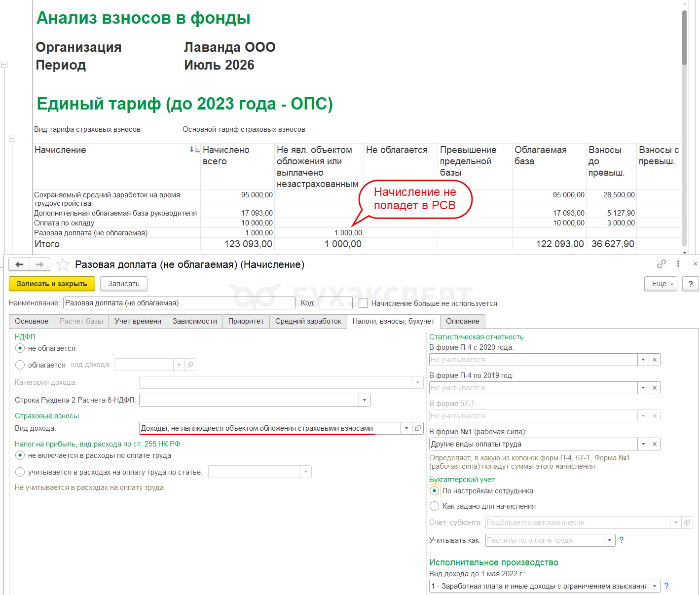The image size is (700, 595).
Task: Open the код дохода selection form icon
Action: coord(190,365)
